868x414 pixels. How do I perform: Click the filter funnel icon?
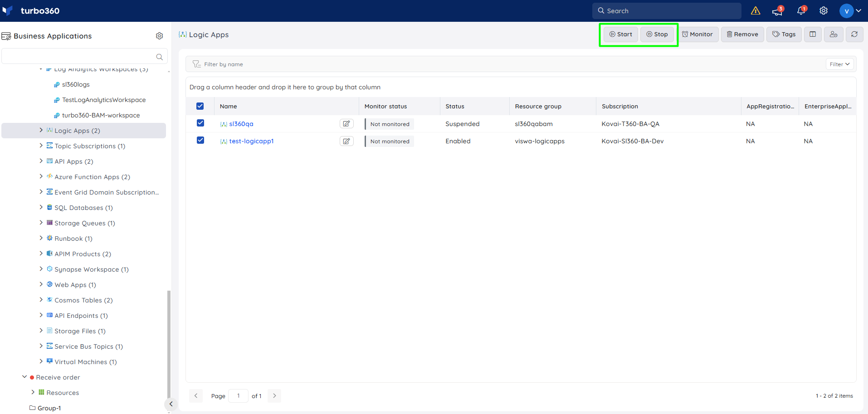tap(196, 64)
